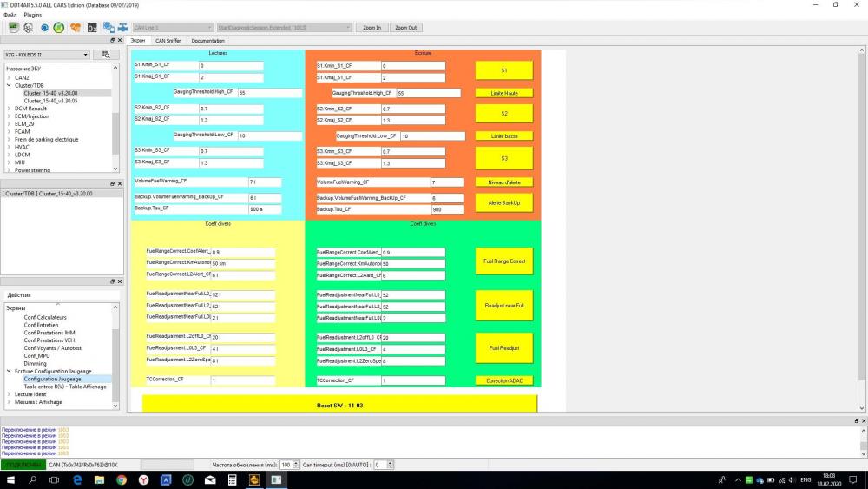Click the Reset SW : 11 03 button
The image size is (868, 489).
(339, 405)
